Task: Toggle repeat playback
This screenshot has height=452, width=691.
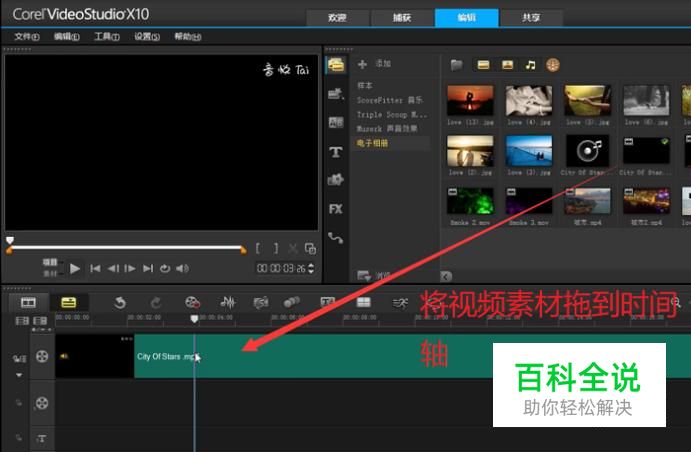Action: click(165, 268)
